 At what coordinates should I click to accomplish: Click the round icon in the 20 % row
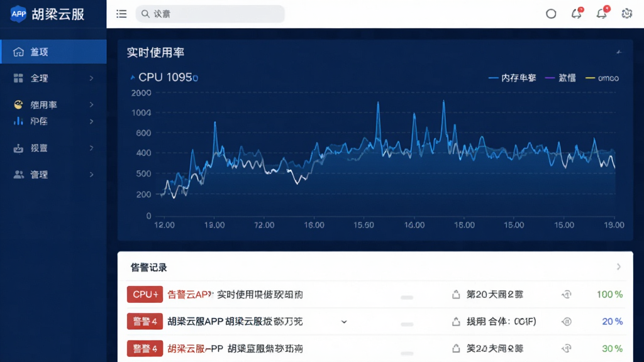point(567,321)
